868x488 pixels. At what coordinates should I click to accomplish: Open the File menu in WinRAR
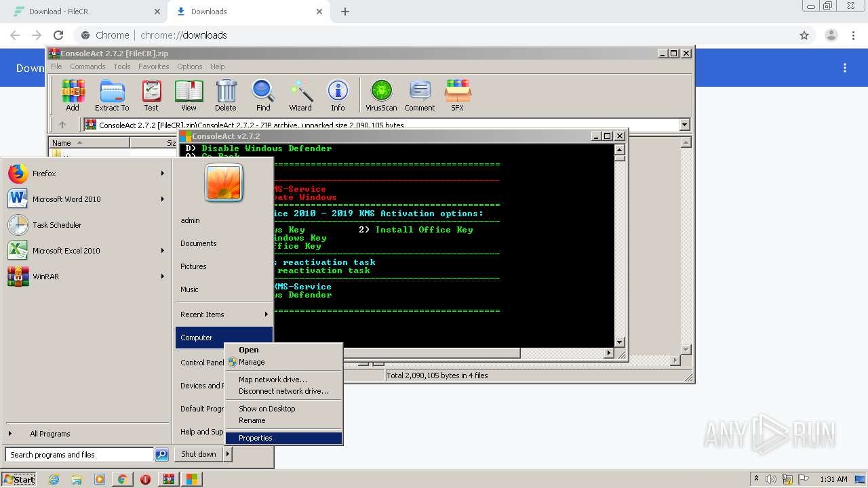coord(56,66)
